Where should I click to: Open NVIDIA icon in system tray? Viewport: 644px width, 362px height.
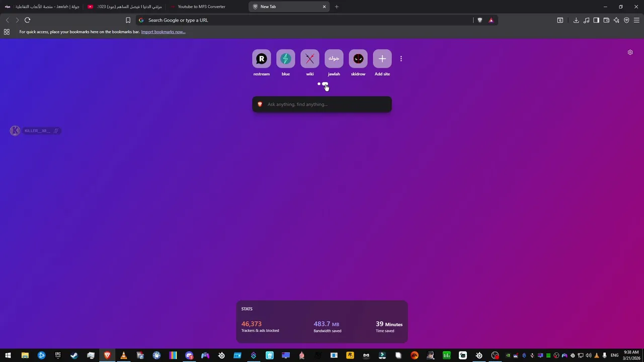[508, 355]
